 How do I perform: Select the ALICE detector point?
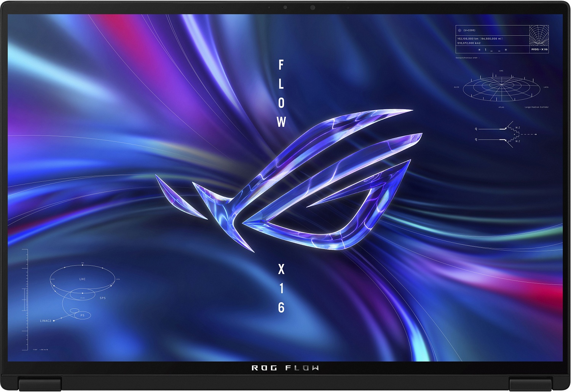pyautogui.click(x=456, y=86)
